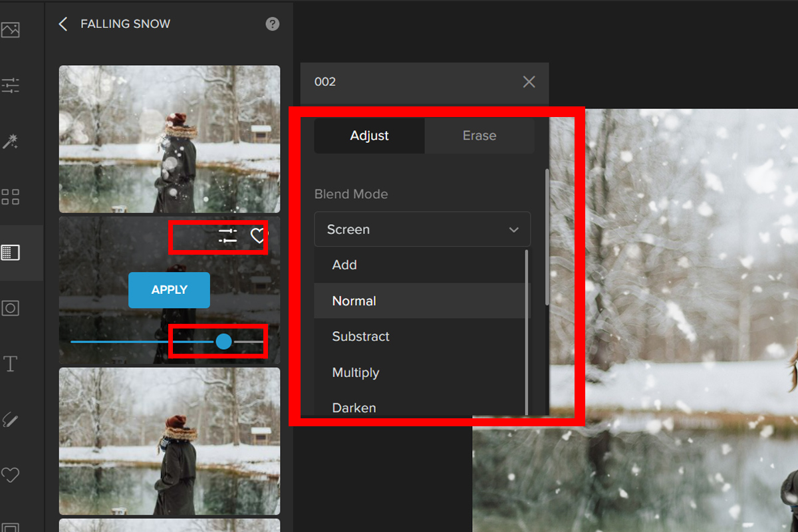This screenshot has height=532, width=798.
Task: Open the settings sliders icon above APPLY
Action: coord(227,236)
